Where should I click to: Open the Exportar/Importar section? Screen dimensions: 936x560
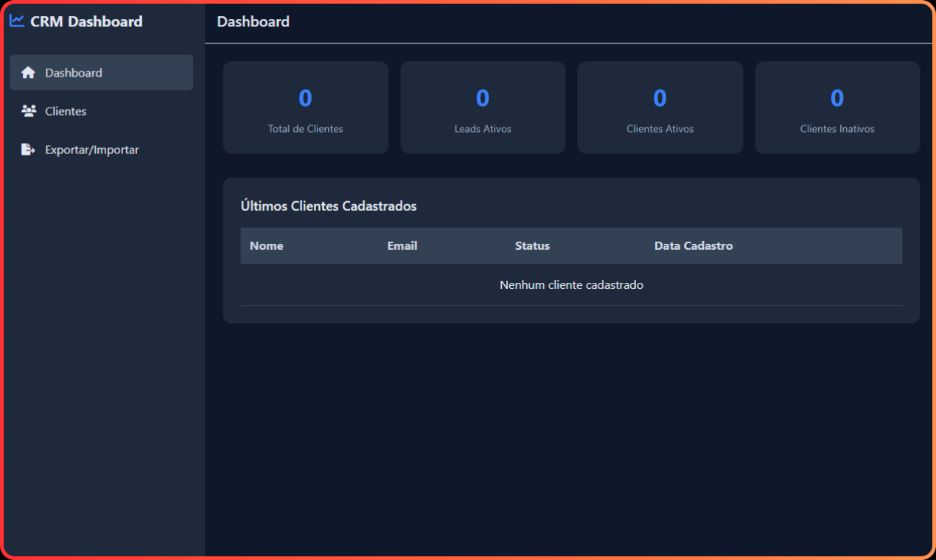(91, 149)
